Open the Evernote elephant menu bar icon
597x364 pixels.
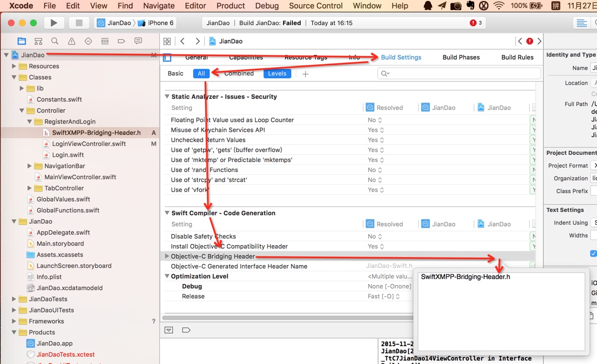click(470, 6)
